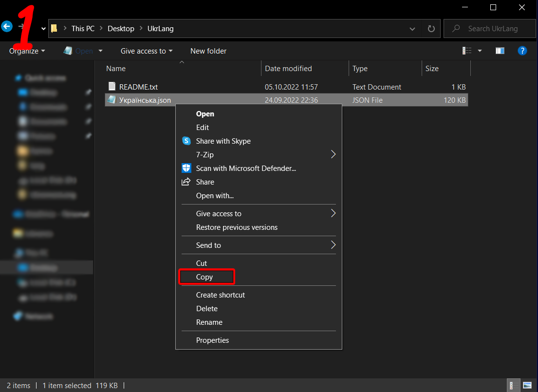538x392 pixels.
Task: Click the blue Back arrow button
Action: (7, 27)
